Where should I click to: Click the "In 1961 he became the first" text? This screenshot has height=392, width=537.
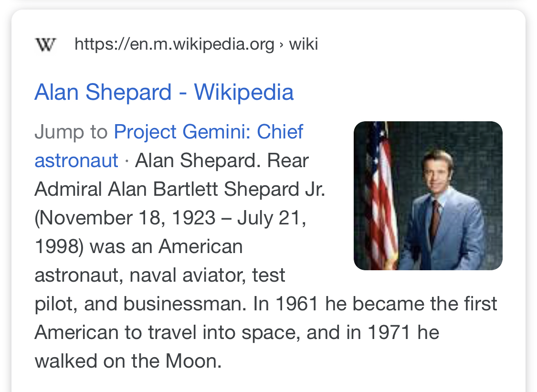pyautogui.click(x=375, y=304)
